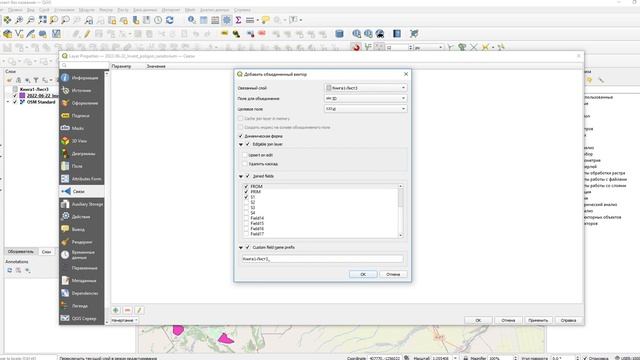Open the Source (Источник) properties tab

(x=82, y=90)
